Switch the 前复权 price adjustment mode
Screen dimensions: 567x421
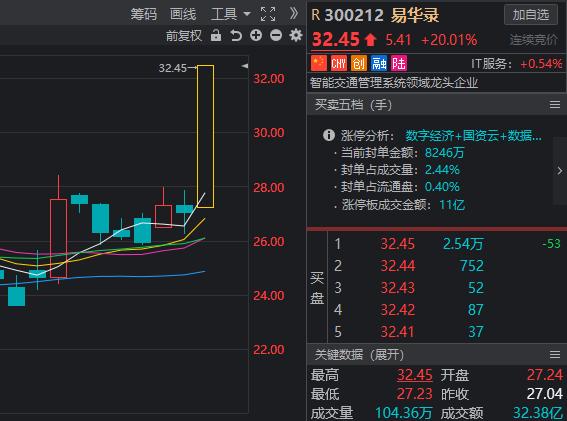pyautogui.click(x=184, y=36)
